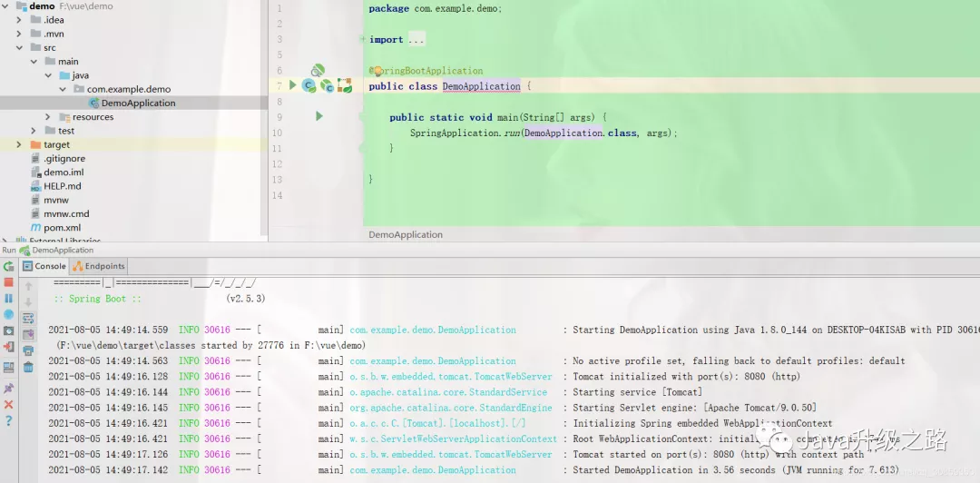Screen dimensions: 980x483
Task: Click the Spring Boot (v2.5.3) banner line
Action: 160,299
